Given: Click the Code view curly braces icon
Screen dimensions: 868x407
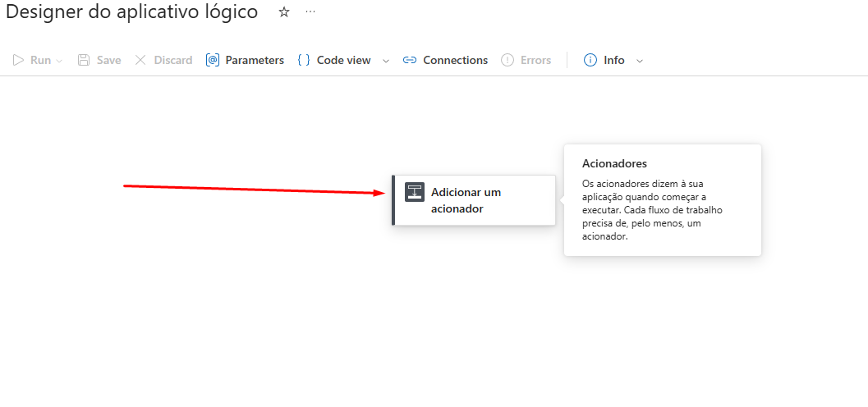Looking at the screenshot, I should (x=304, y=60).
